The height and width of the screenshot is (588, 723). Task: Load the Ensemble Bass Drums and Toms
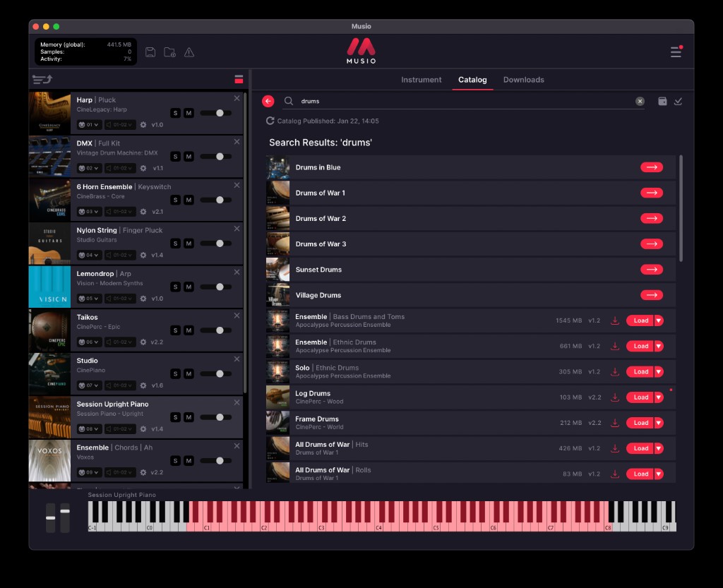640,320
